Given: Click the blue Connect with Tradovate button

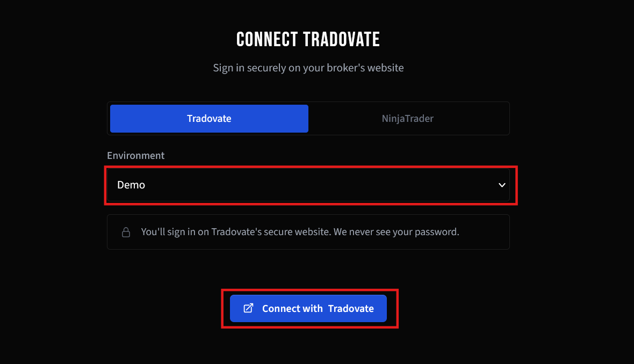Looking at the screenshot, I should [309, 308].
